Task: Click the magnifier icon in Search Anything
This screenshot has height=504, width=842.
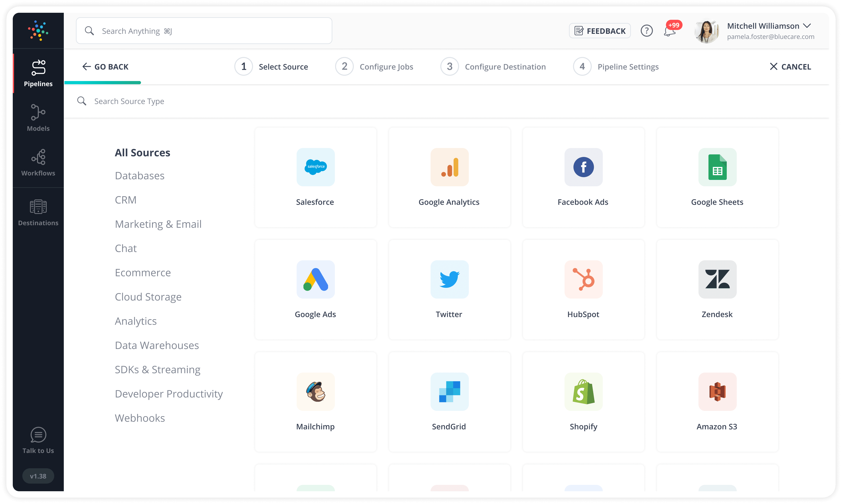Action: pyautogui.click(x=89, y=31)
